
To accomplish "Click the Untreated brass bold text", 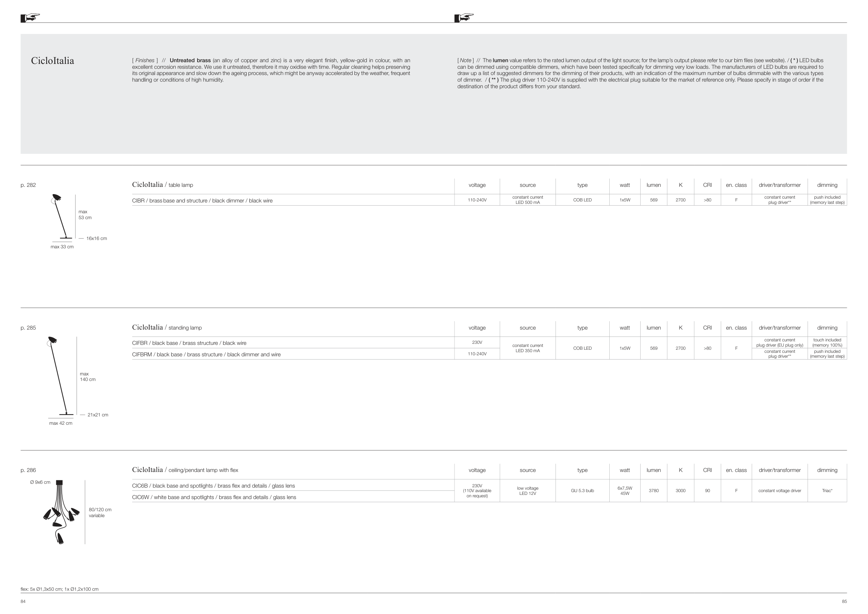I will point(190,60).
